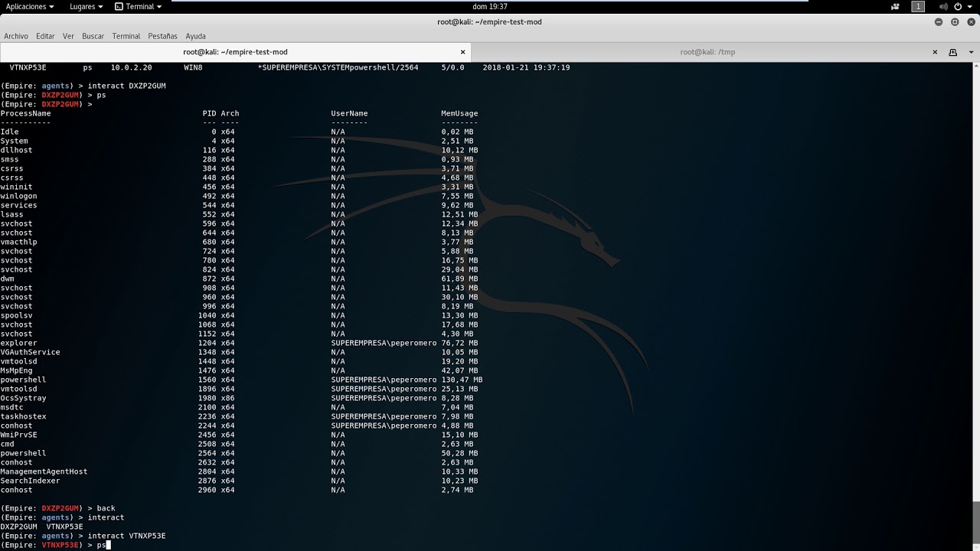980x551 pixels.
Task: Click the spoolsv process name
Action: 16,315
